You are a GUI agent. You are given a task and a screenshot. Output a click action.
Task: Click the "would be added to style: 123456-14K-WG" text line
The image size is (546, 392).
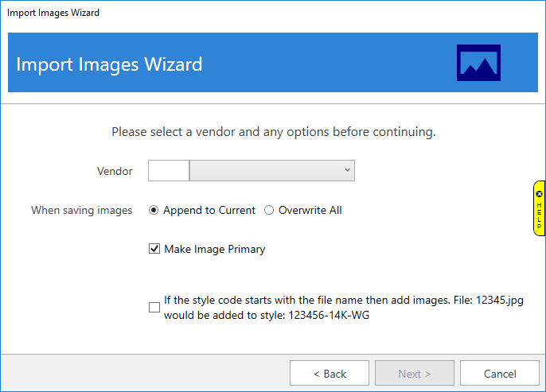(266, 315)
